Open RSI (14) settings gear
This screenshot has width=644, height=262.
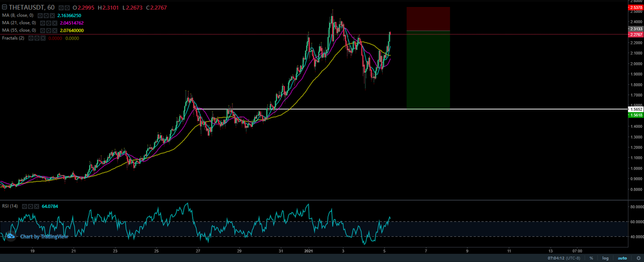(31, 207)
